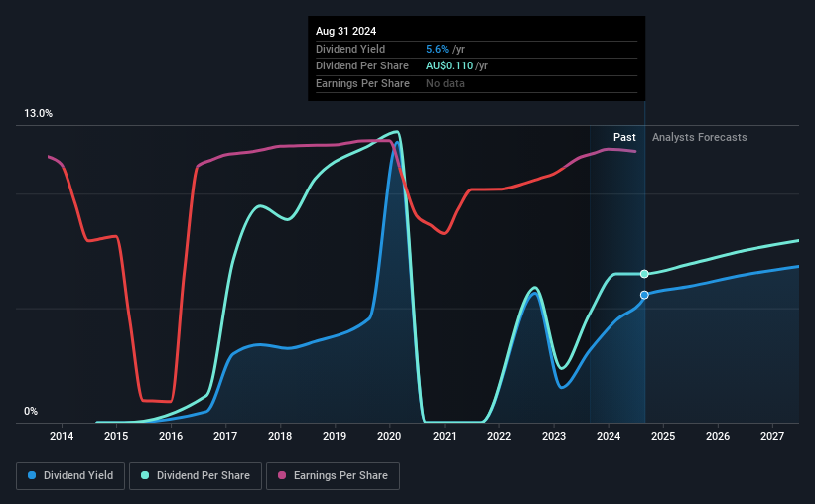Click the 5.6% dividend yield value
The height and width of the screenshot is (504, 815).
[x=437, y=49]
